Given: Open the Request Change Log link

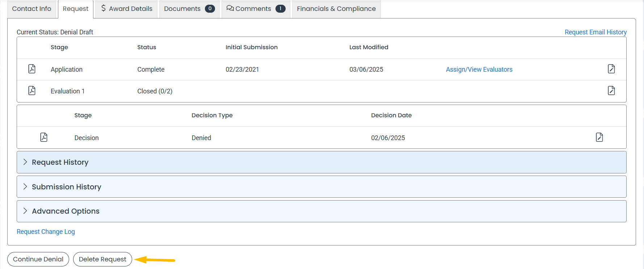Looking at the screenshot, I should [x=46, y=232].
